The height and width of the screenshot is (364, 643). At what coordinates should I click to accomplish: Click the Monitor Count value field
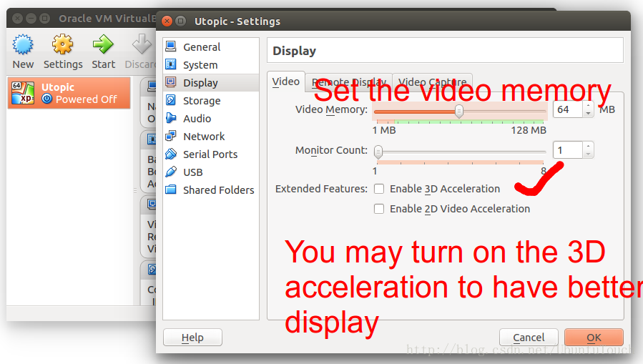click(568, 150)
